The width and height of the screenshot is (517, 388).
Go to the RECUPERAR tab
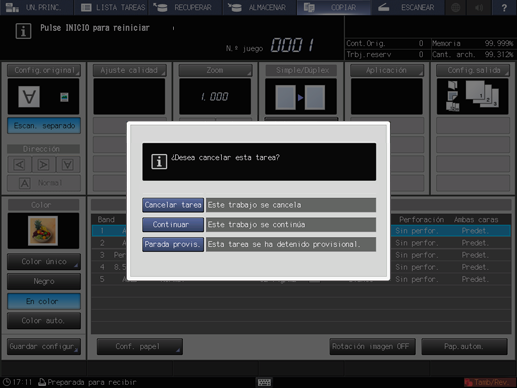(x=185, y=7)
